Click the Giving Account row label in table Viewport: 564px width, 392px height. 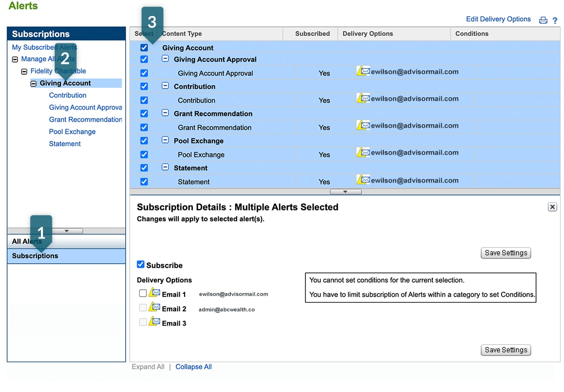(187, 48)
